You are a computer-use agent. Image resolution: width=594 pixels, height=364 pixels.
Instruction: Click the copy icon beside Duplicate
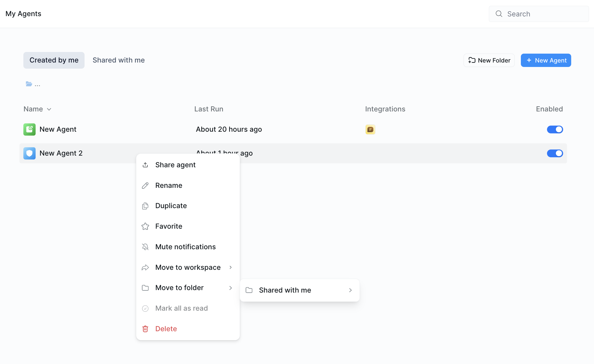tap(145, 206)
